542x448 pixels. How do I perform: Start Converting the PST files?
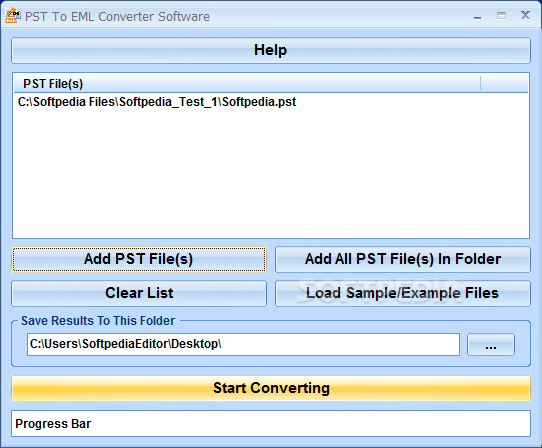pyautogui.click(x=271, y=388)
